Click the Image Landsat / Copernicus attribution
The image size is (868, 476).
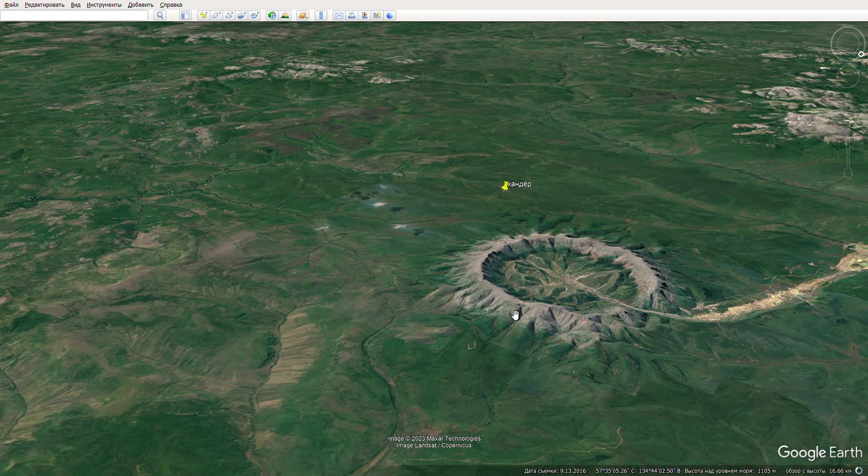tap(434, 446)
